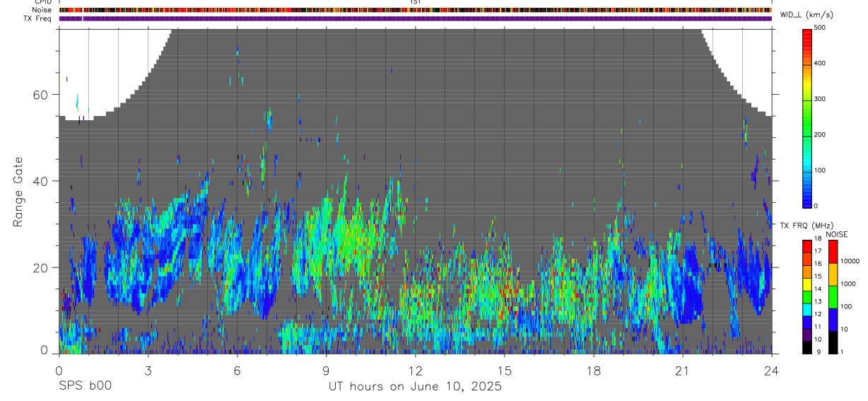
Task: Click the 6 tick on the UT hours axis
Action: tap(237, 370)
